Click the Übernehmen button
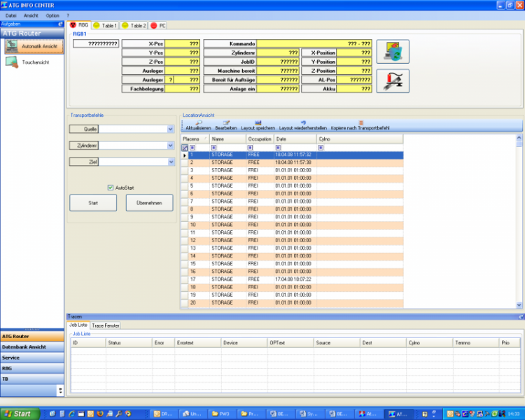Viewport: 525px width, 420px height. pyautogui.click(x=149, y=203)
